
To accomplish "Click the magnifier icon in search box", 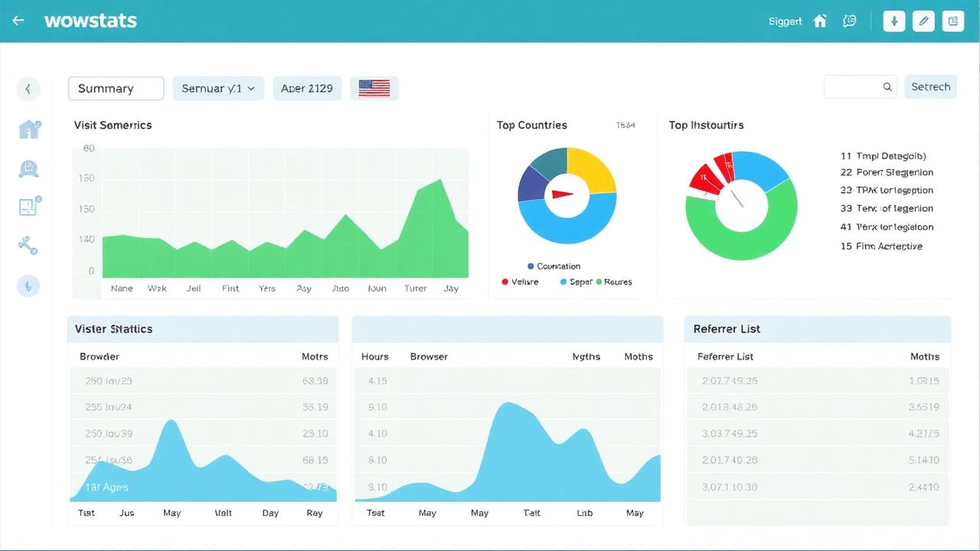I will tap(887, 87).
